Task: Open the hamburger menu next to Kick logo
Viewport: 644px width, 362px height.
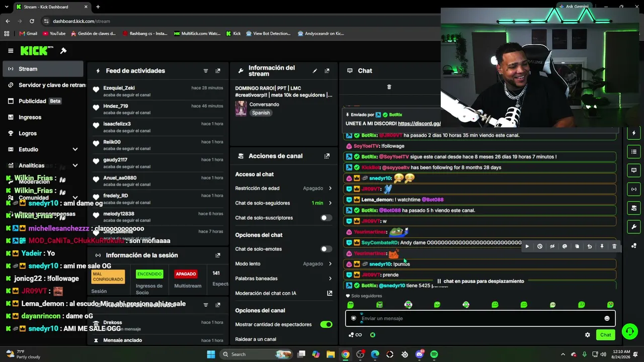Action: coord(11,51)
